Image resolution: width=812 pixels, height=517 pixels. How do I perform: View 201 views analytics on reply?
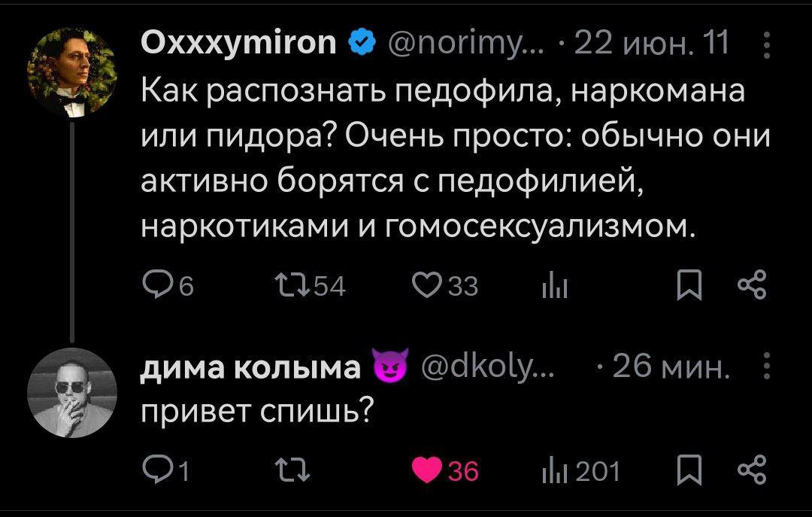(580, 472)
